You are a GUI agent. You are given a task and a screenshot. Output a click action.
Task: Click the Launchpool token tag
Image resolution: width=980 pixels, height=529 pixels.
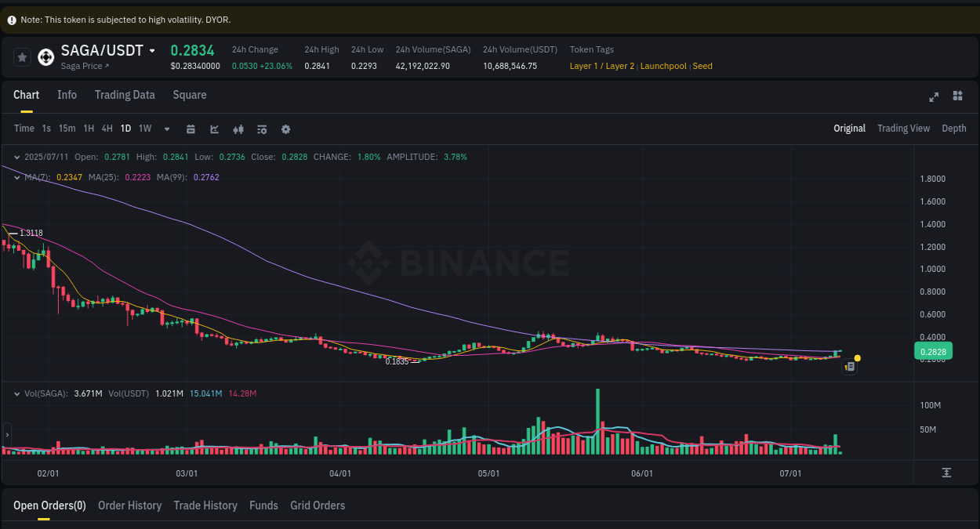pos(663,66)
